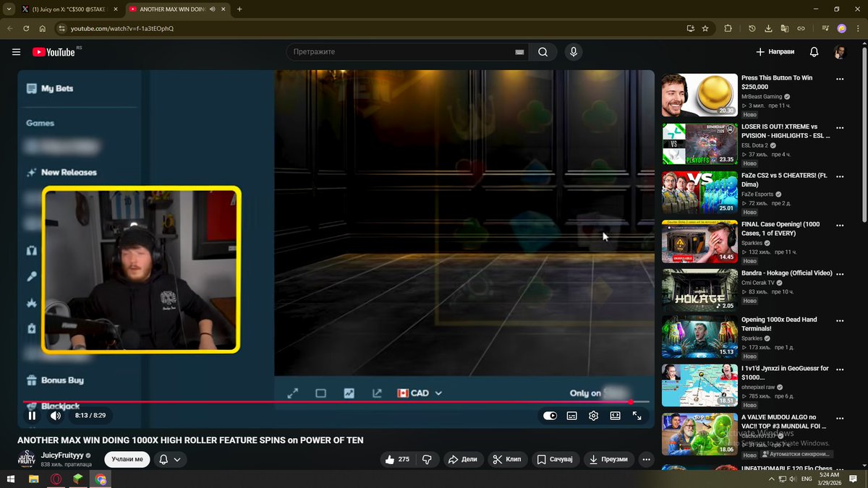Click the browser back arrow
Screen dimensions: 868x488
tap(10, 28)
